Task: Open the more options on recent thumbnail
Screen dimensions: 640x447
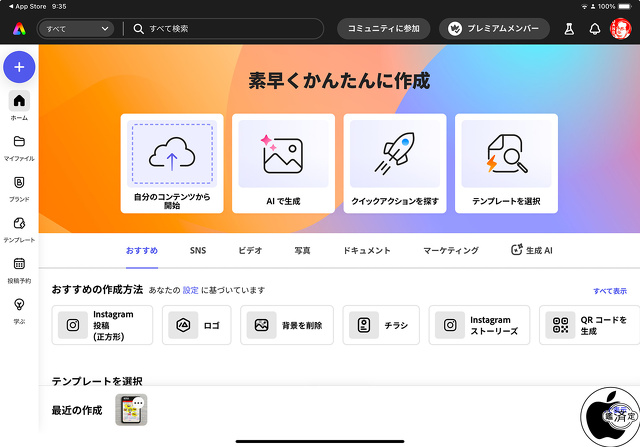Action: 138,403
